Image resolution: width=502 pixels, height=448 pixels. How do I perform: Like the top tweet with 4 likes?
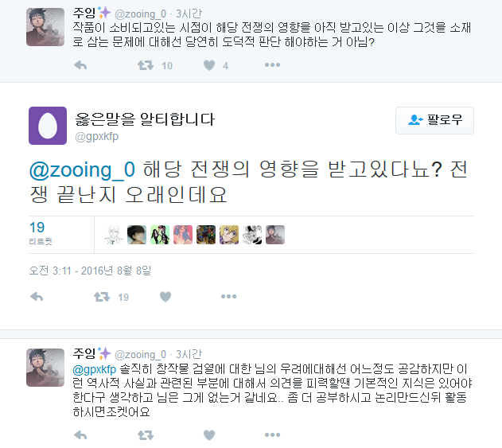tap(209, 65)
